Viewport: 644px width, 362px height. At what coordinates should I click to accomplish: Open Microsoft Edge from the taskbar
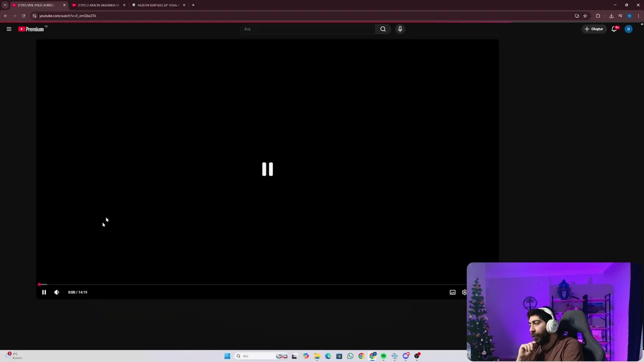328,356
